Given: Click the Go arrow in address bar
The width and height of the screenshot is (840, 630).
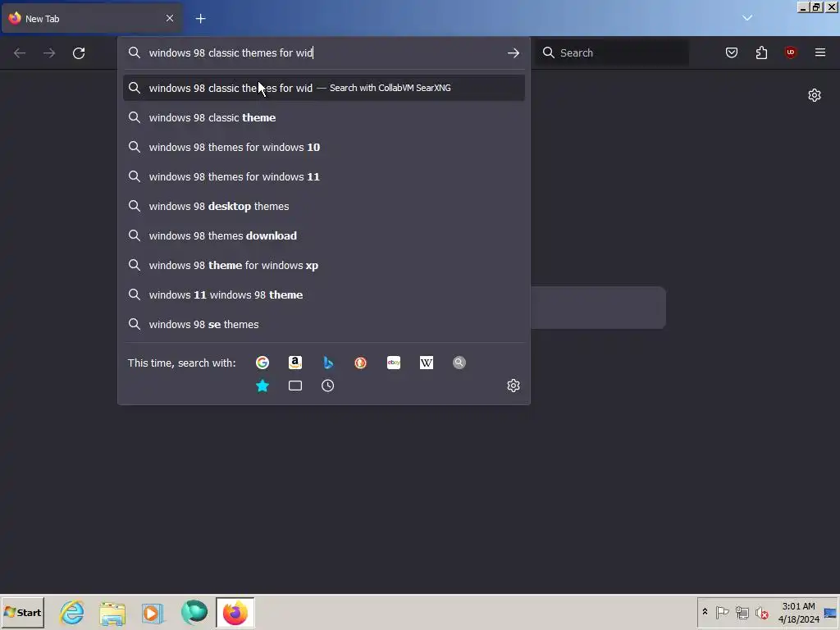Looking at the screenshot, I should click(514, 52).
